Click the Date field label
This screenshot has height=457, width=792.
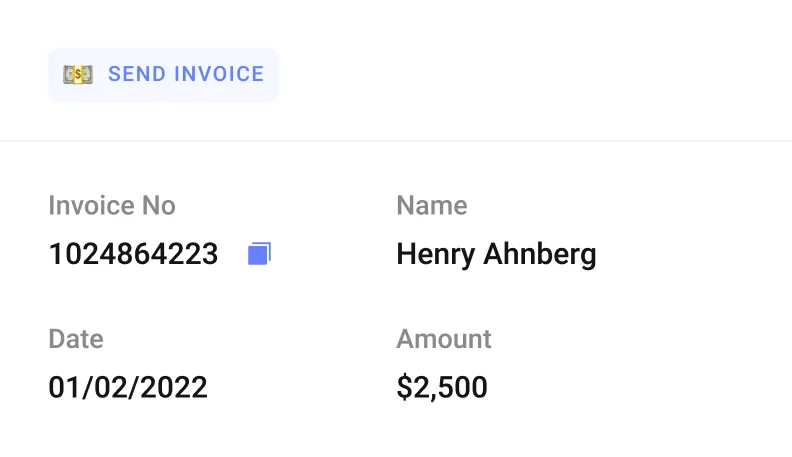click(76, 338)
